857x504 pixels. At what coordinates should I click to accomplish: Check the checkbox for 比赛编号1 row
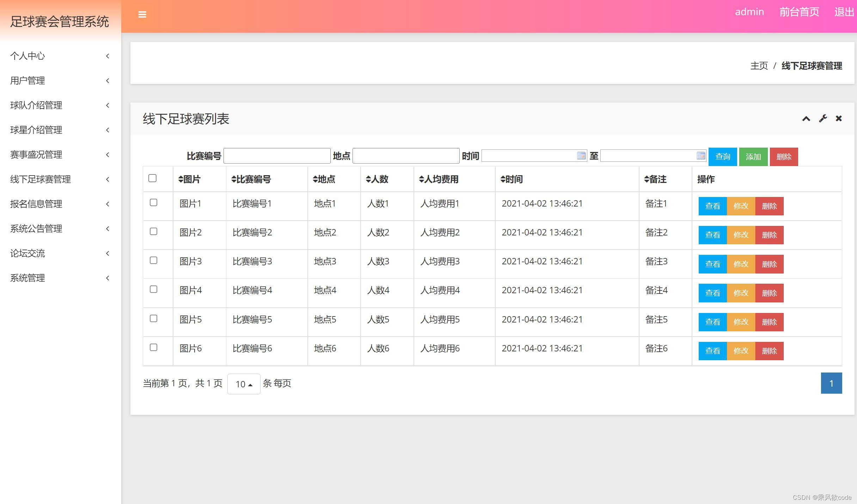(153, 203)
